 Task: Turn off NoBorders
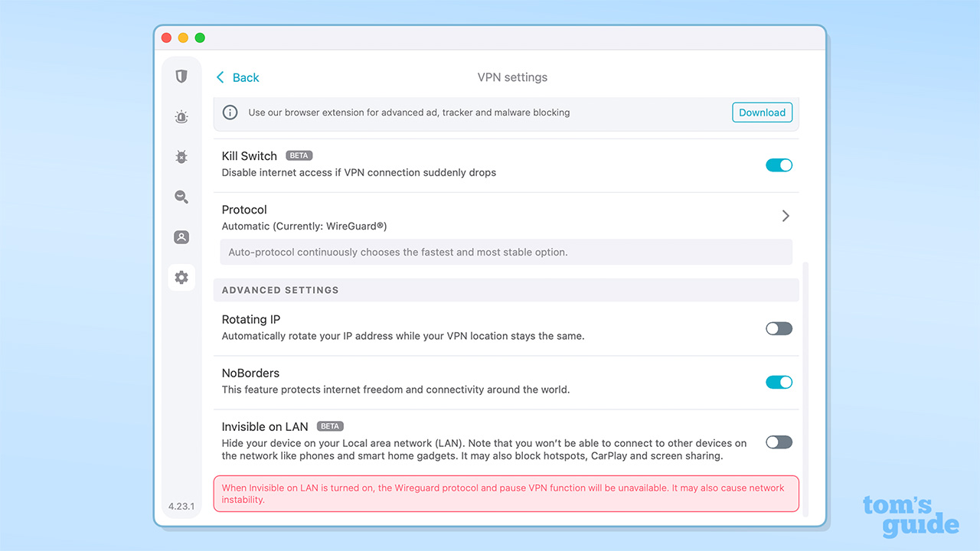pos(779,382)
